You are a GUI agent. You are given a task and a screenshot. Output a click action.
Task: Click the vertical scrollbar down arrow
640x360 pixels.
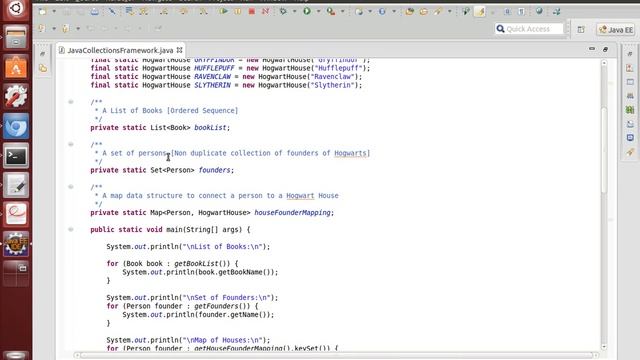point(604,347)
